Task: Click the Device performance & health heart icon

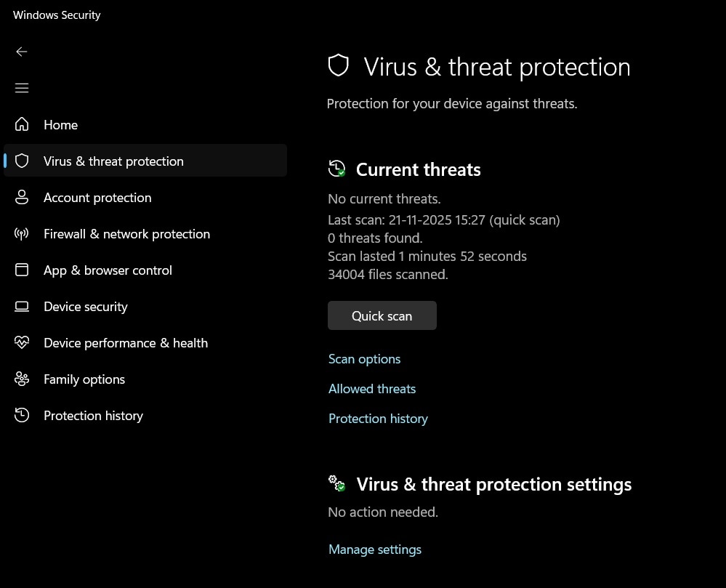Action: 22,342
